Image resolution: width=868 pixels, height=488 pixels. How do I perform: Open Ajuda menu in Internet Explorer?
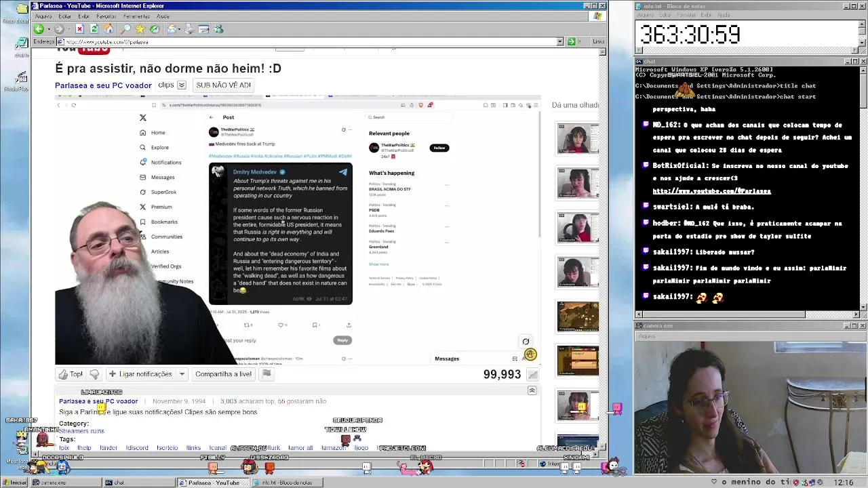(x=163, y=16)
